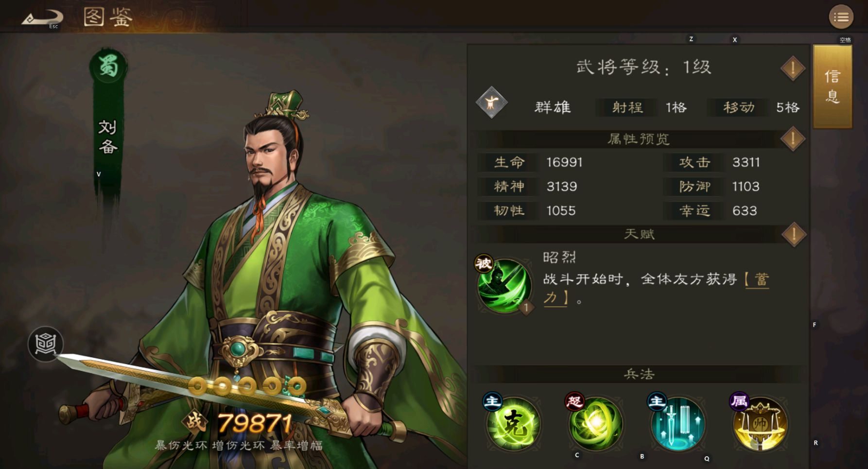Open info beside 属性预览 header
The width and height of the screenshot is (868, 469).
click(793, 139)
